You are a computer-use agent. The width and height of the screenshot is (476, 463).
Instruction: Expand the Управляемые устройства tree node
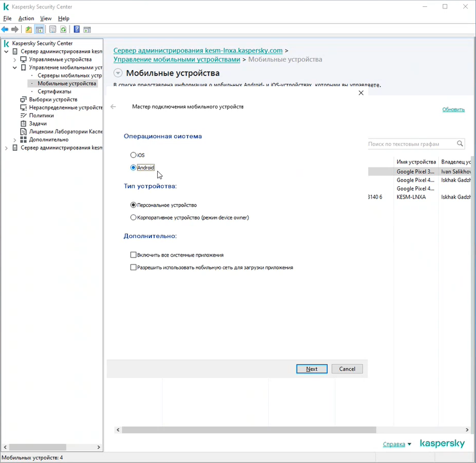pos(15,60)
